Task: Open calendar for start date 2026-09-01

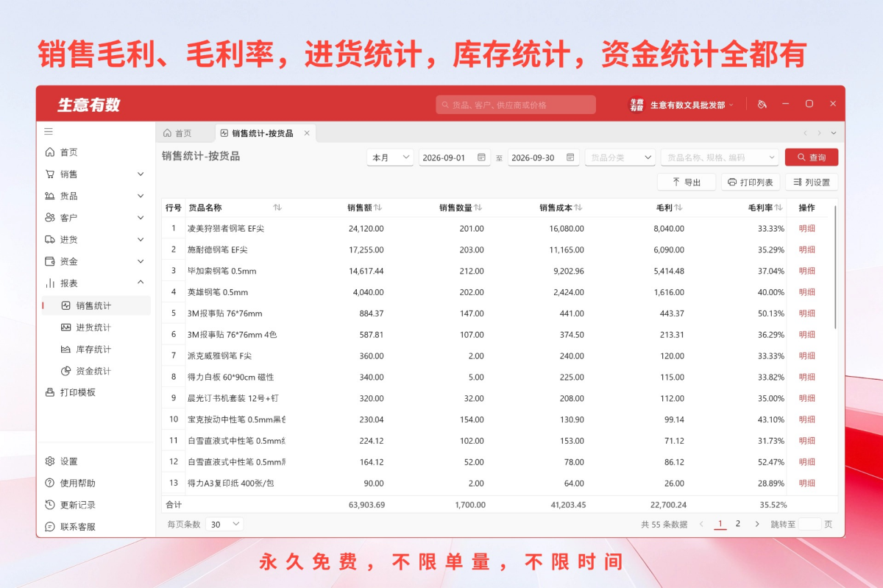Action: coord(481,157)
